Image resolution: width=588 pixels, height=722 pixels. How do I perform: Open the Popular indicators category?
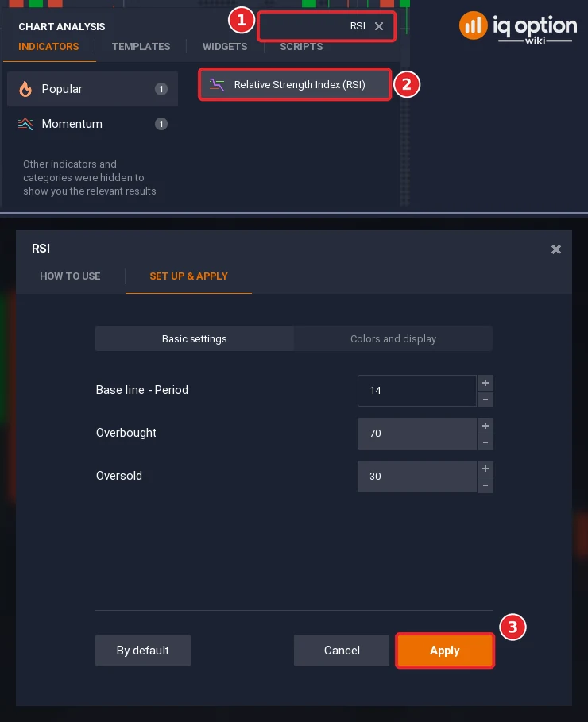coord(92,89)
